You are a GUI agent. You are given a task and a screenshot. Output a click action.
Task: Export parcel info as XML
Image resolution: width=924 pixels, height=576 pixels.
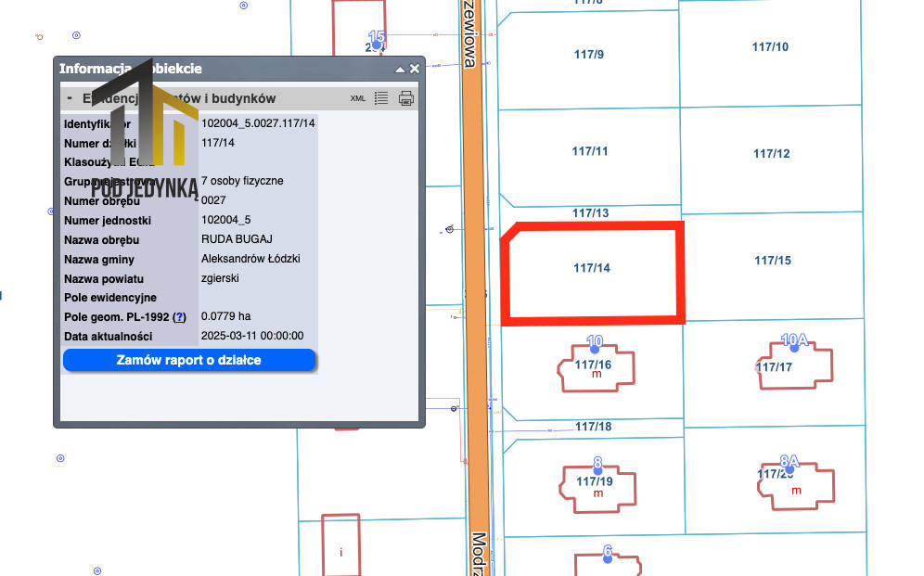[358, 98]
